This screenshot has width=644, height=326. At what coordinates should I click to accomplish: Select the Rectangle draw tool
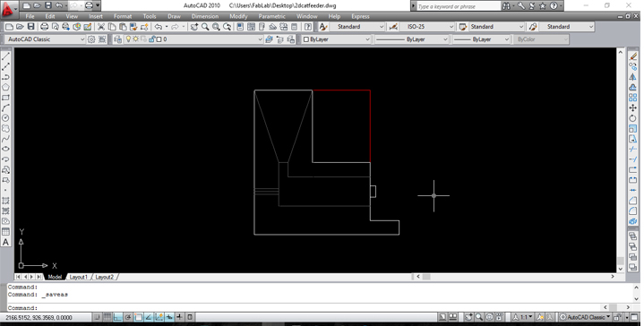(5, 98)
